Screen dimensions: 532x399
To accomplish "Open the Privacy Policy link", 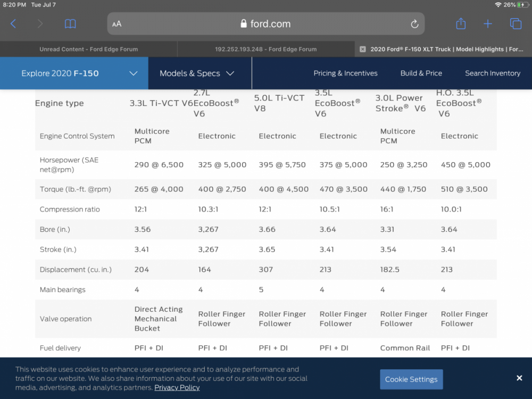I will click(177, 387).
